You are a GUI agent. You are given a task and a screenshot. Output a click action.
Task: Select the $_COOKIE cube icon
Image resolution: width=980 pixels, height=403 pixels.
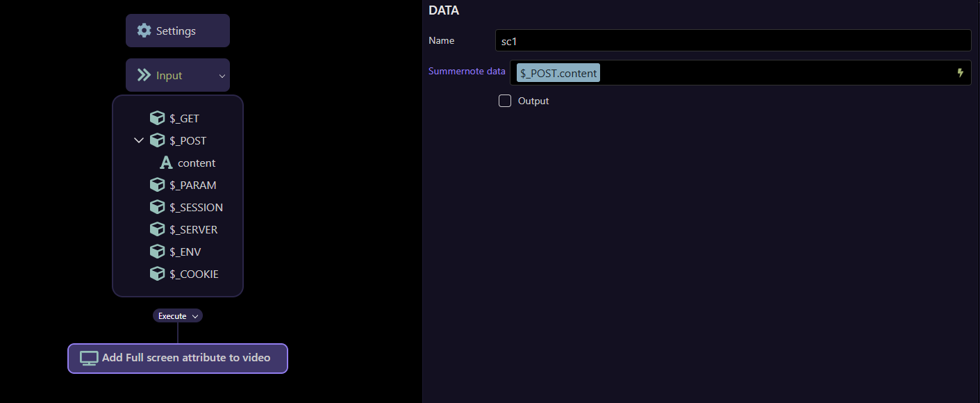[x=158, y=274]
